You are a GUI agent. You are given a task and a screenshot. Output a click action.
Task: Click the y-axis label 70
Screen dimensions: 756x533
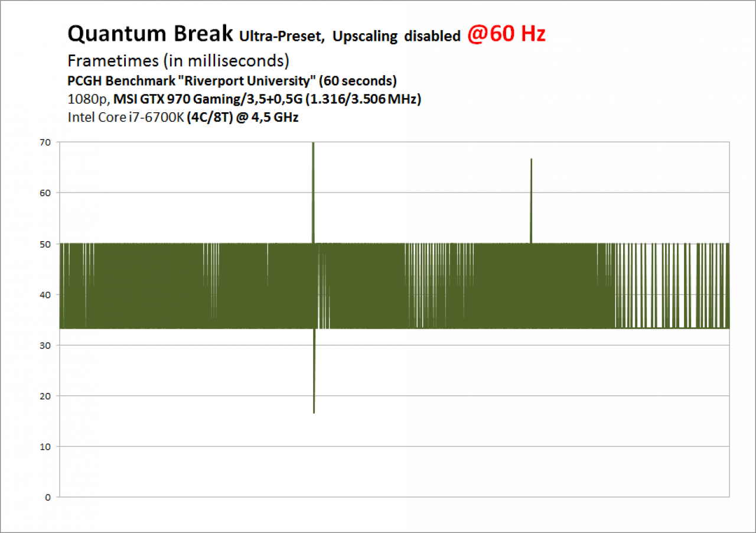[45, 142]
